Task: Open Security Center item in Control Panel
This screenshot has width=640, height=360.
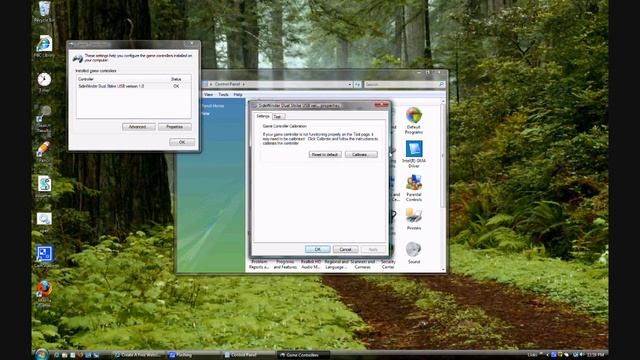Action: pyautogui.click(x=388, y=264)
